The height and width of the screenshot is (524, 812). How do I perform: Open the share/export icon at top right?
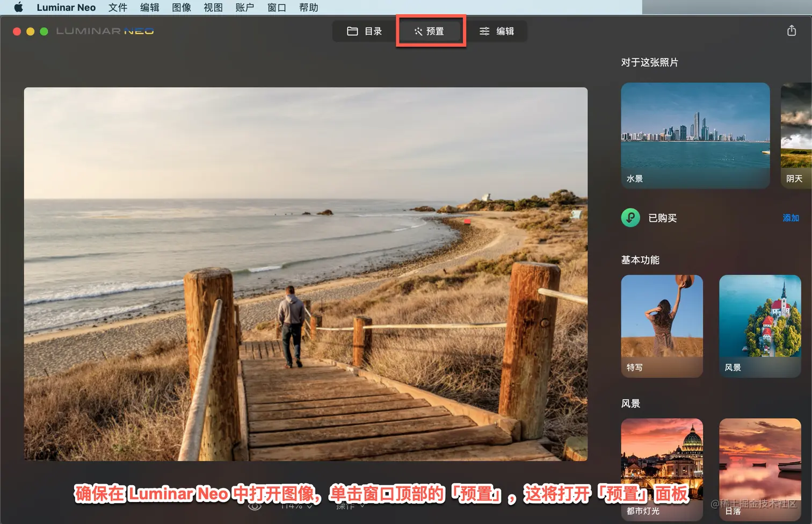point(791,31)
